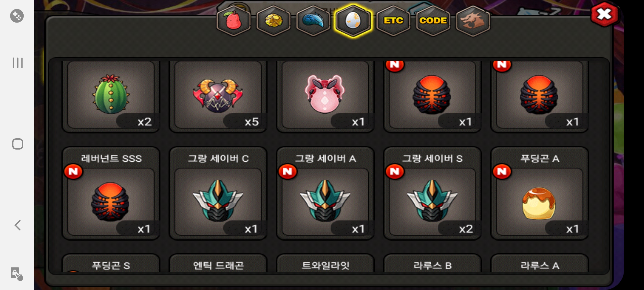Select the 엔틱 드래곤 item slot
Image resolution: width=644 pixels, height=290 pixels.
(x=218, y=263)
